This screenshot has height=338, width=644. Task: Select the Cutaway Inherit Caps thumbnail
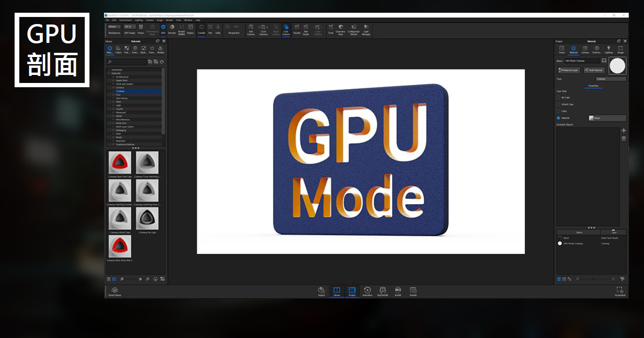[120, 218]
